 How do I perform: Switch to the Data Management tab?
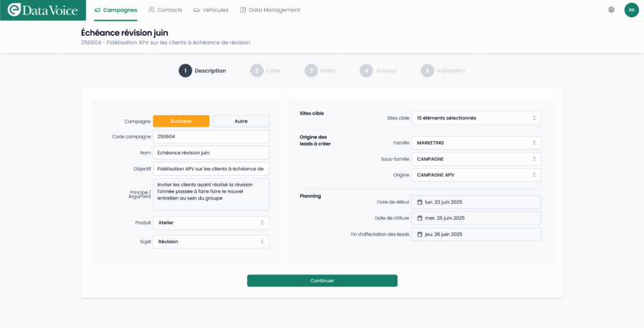(x=270, y=10)
